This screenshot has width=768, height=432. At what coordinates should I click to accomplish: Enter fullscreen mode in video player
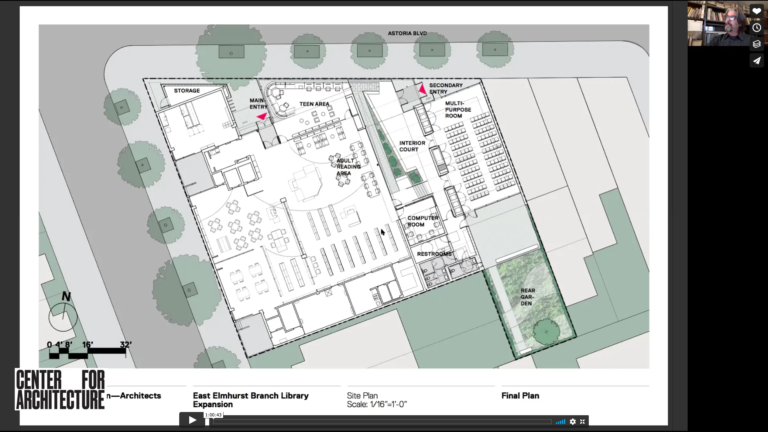point(584,421)
